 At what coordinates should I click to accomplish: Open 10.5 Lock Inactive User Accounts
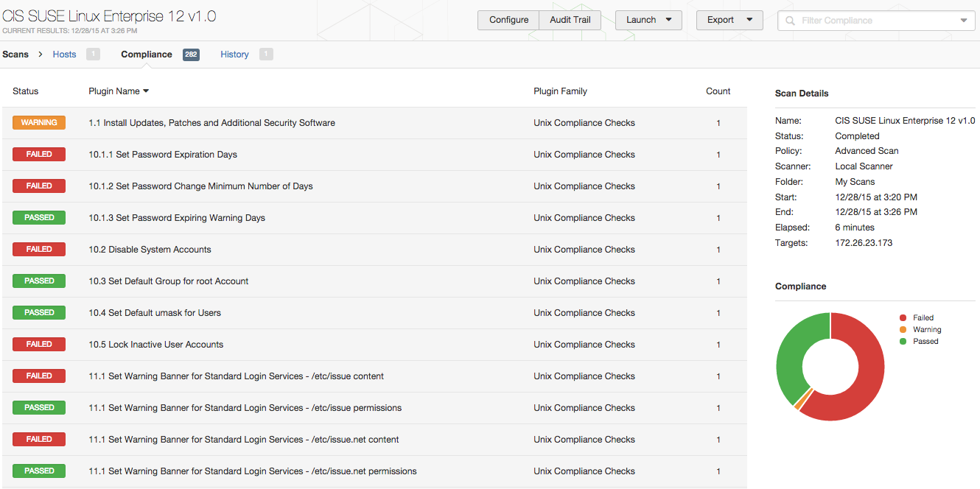coord(374,345)
